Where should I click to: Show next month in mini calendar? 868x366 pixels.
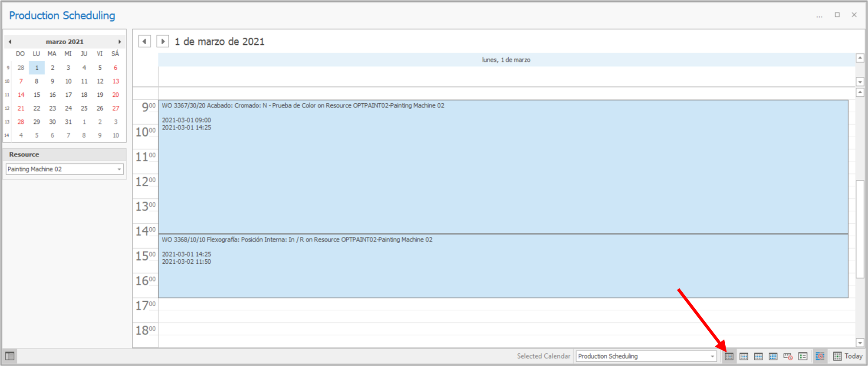[119, 42]
